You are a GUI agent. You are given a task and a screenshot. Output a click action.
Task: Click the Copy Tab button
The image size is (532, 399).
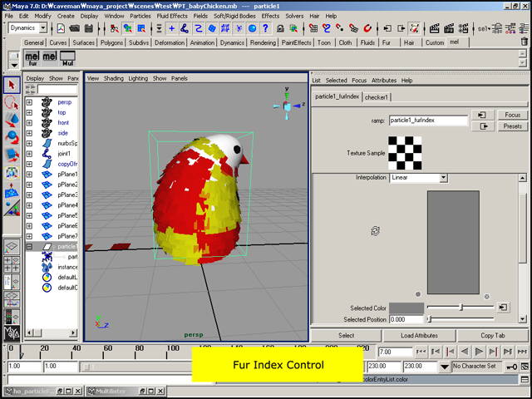(493, 335)
